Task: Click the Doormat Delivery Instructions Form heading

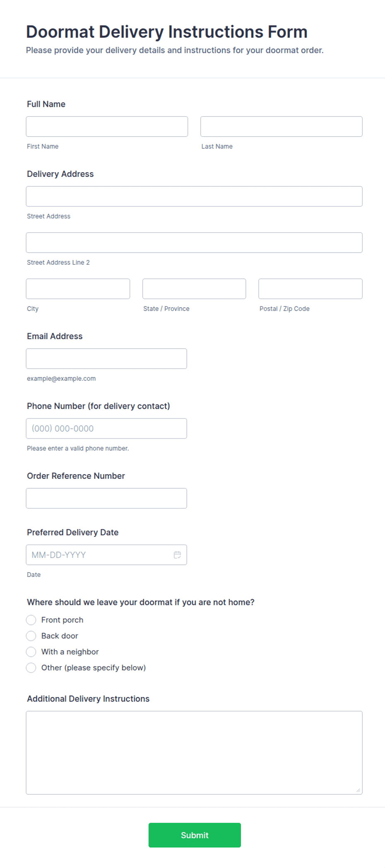Action: (x=167, y=32)
